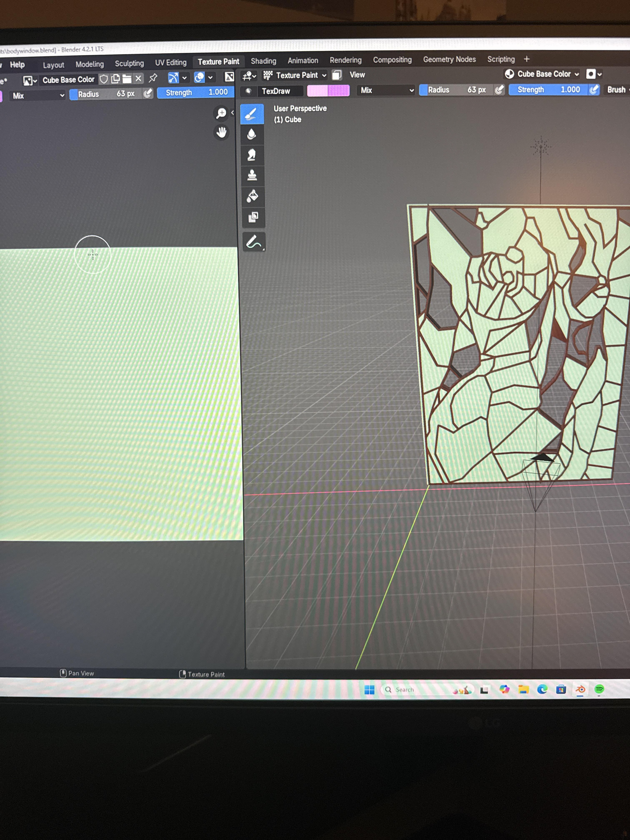Screen dimensions: 630x840
Task: Select the Soften tool in the toolbar
Action: [x=251, y=134]
